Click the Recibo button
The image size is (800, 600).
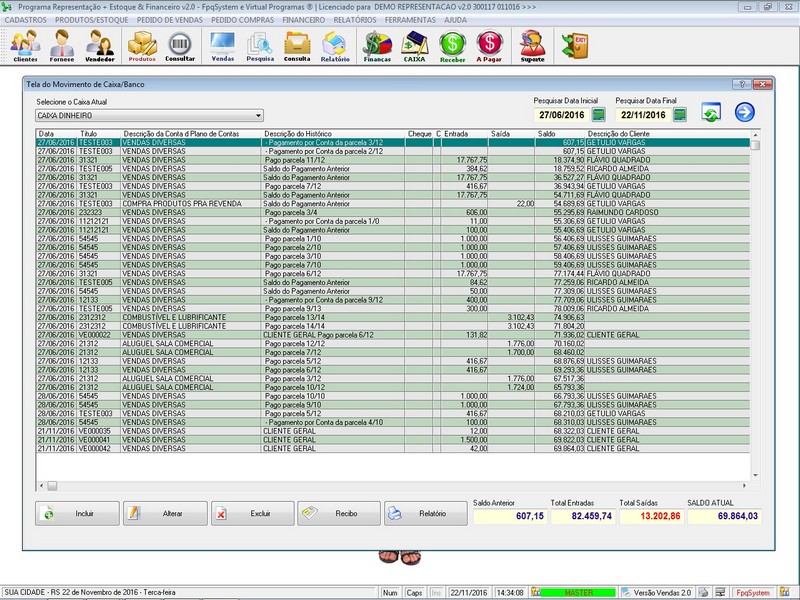click(x=338, y=513)
